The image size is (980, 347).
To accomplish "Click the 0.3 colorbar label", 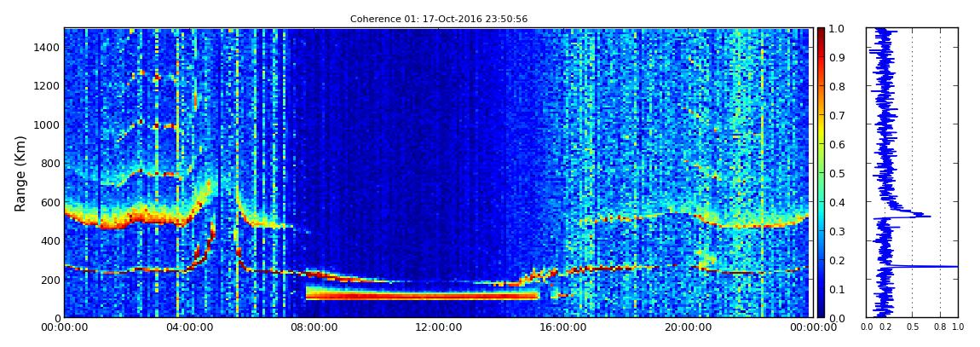I will [835, 231].
